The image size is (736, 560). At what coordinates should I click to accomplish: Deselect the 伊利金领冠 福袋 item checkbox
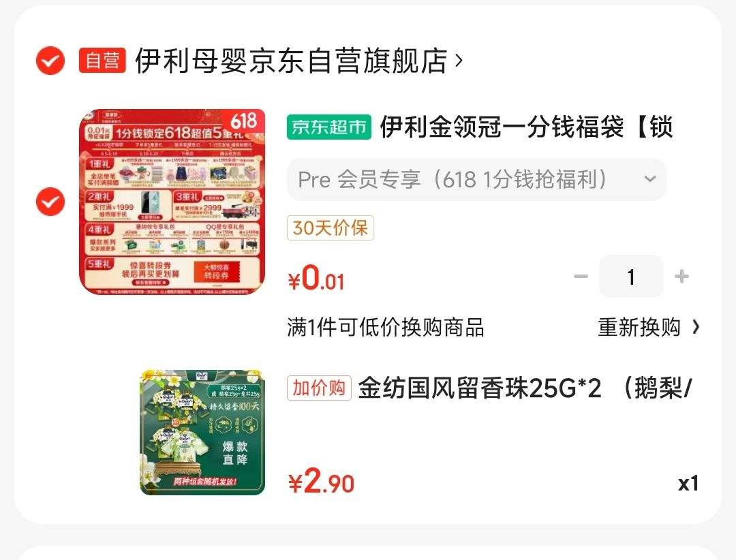50,202
